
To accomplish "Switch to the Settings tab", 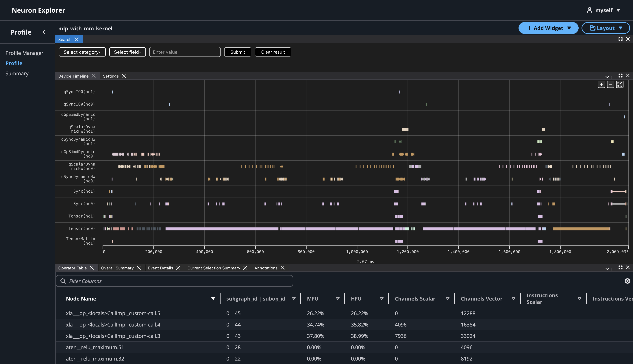I will tap(111, 76).
